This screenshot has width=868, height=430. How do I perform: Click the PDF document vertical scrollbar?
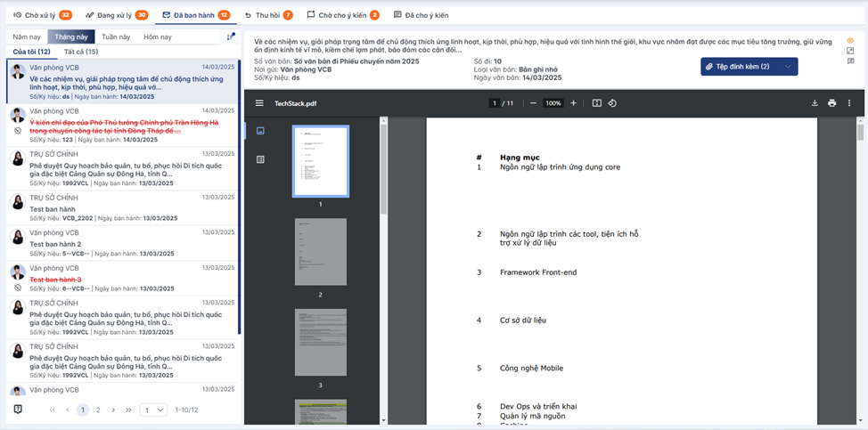point(860,133)
